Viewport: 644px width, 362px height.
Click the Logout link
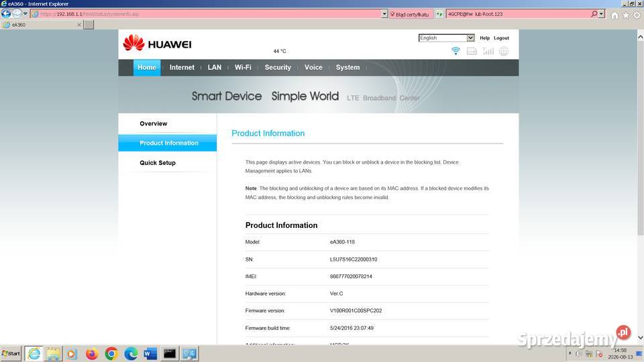[501, 38]
